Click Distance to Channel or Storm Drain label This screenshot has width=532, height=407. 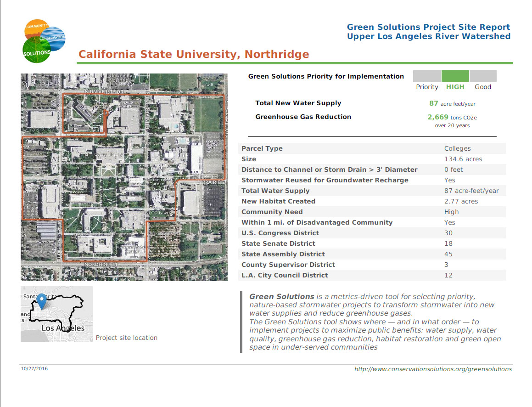[330, 170]
